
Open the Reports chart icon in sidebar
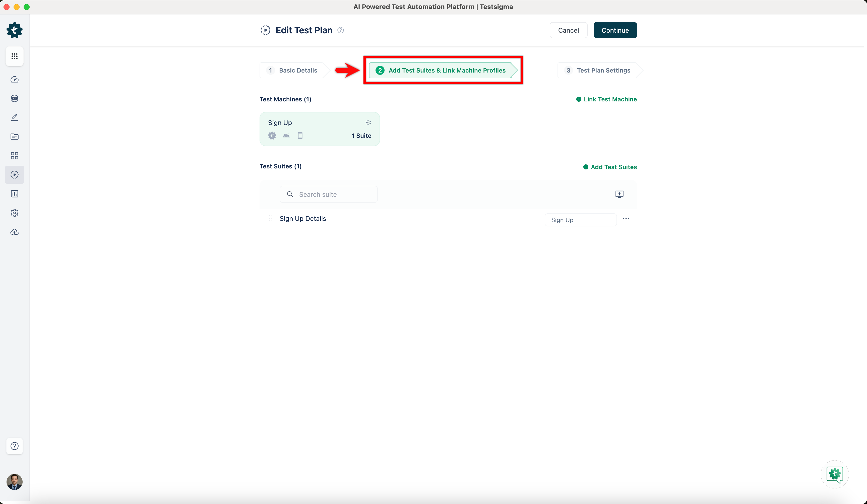(x=15, y=194)
